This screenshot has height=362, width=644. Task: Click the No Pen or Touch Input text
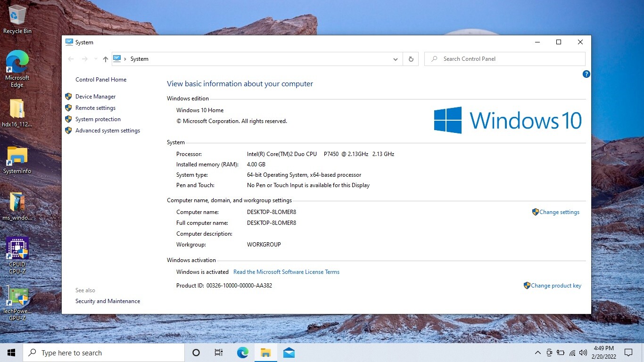pyautogui.click(x=308, y=185)
